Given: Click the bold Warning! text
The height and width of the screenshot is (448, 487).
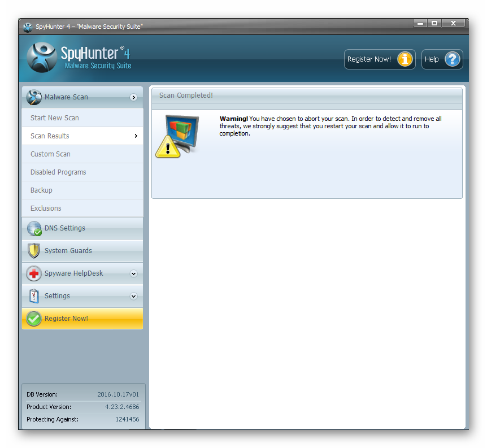Looking at the screenshot, I should 233,119.
